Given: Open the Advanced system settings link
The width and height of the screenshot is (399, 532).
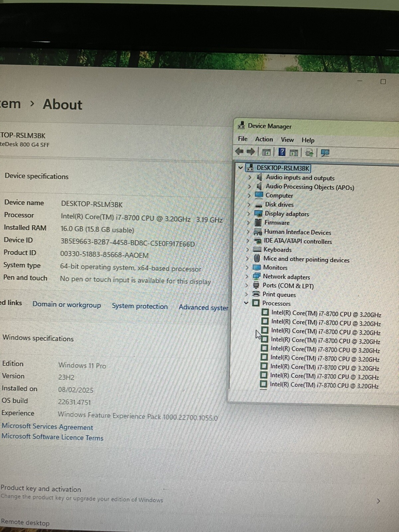Looking at the screenshot, I should [203, 307].
